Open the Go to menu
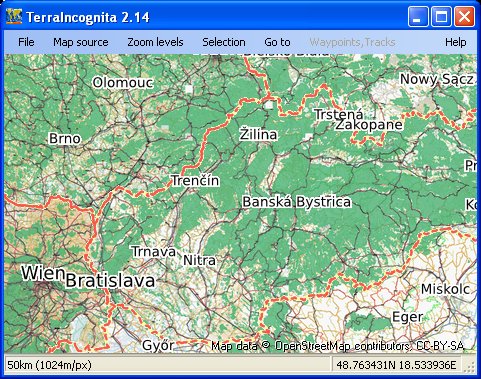 click(x=277, y=42)
